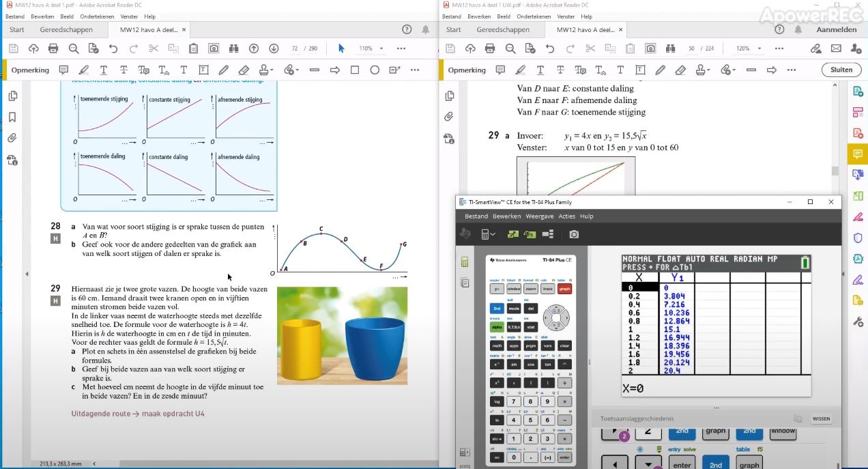868x469 pixels.
Task: Click page number field showing 50
Action: click(691, 48)
